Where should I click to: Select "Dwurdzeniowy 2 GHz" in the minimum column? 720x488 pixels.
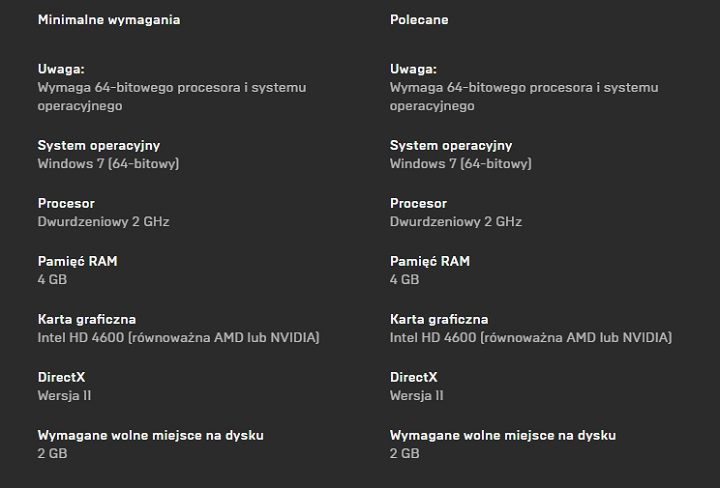point(103,221)
